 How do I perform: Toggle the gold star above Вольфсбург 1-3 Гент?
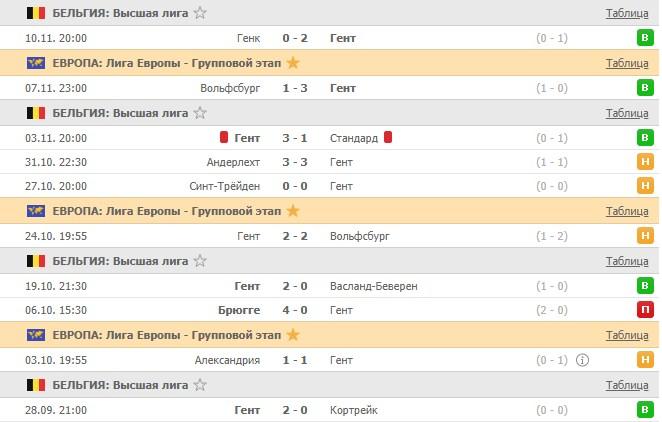(x=293, y=63)
